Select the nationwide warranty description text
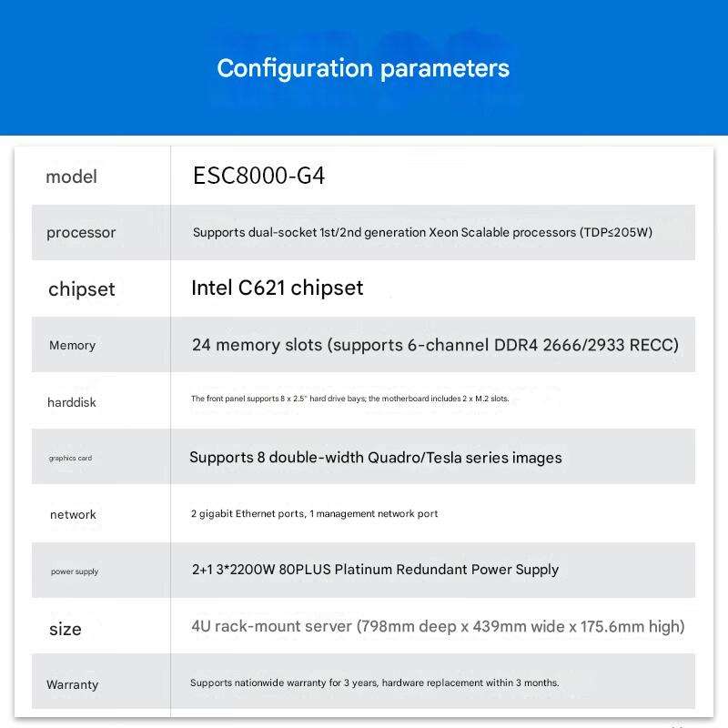Screen dimensions: 728x728 click(374, 682)
